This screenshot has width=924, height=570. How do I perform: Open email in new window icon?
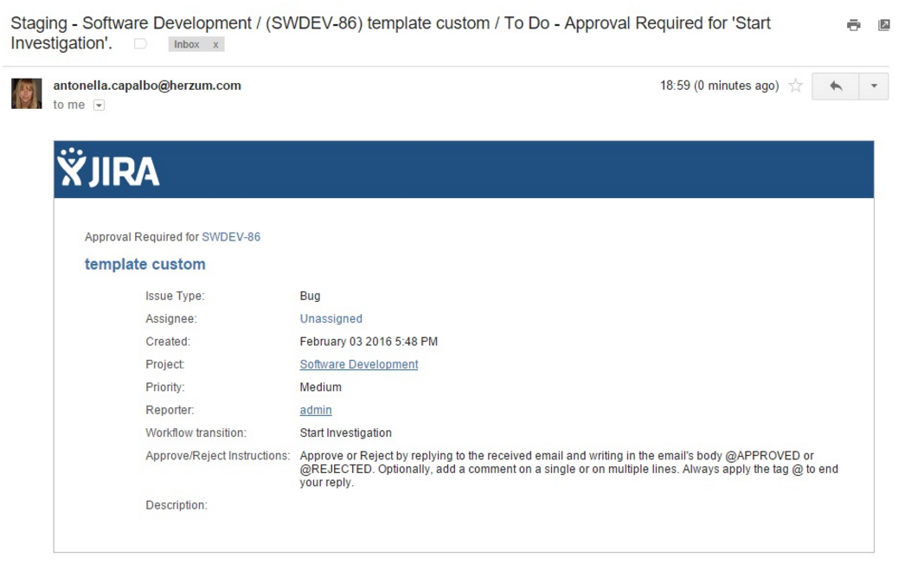coord(883,25)
